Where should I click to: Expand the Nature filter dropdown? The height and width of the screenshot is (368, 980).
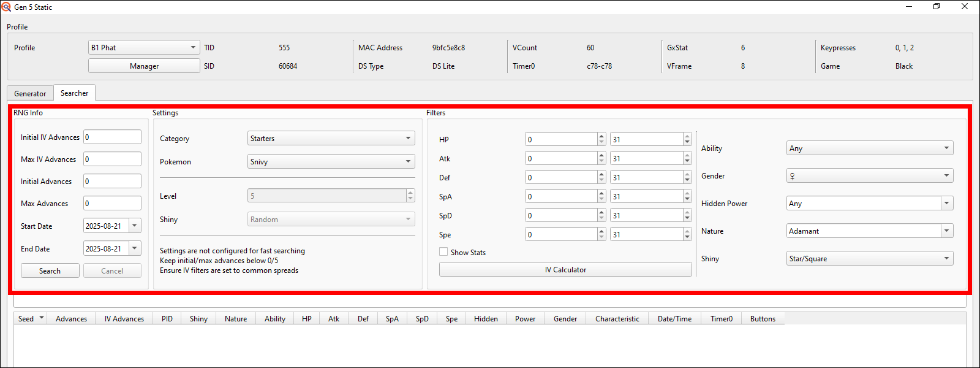click(947, 231)
